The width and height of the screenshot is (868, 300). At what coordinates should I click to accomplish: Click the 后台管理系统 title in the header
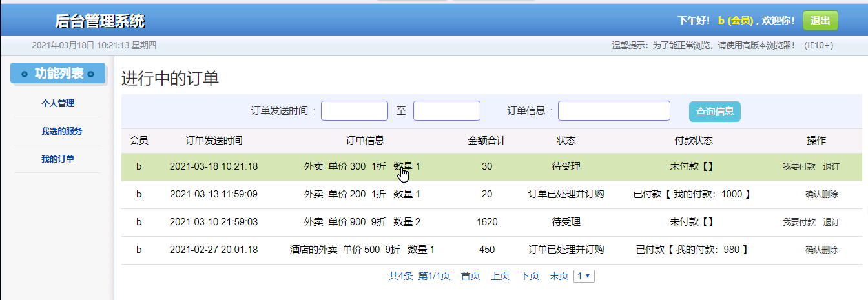point(100,21)
